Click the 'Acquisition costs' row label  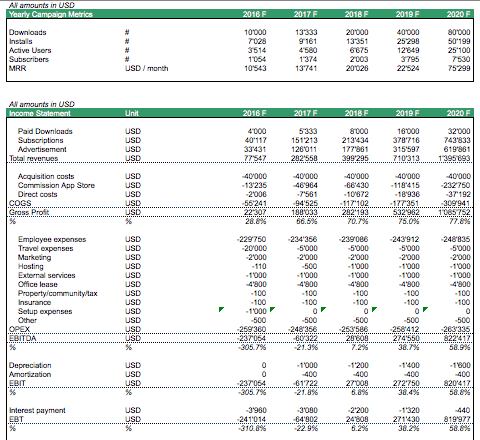pos(46,176)
